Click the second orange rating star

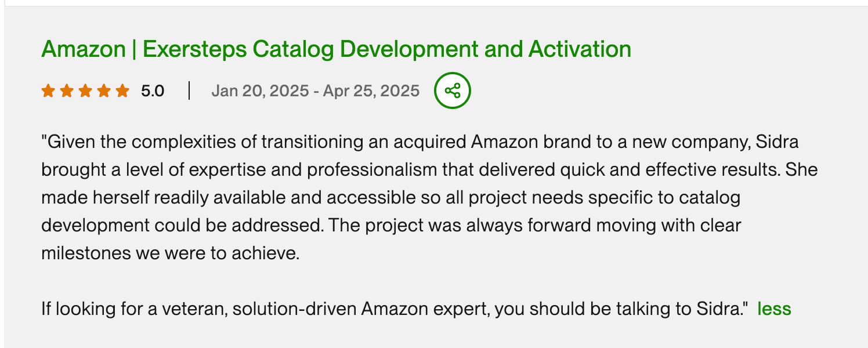[x=67, y=90]
